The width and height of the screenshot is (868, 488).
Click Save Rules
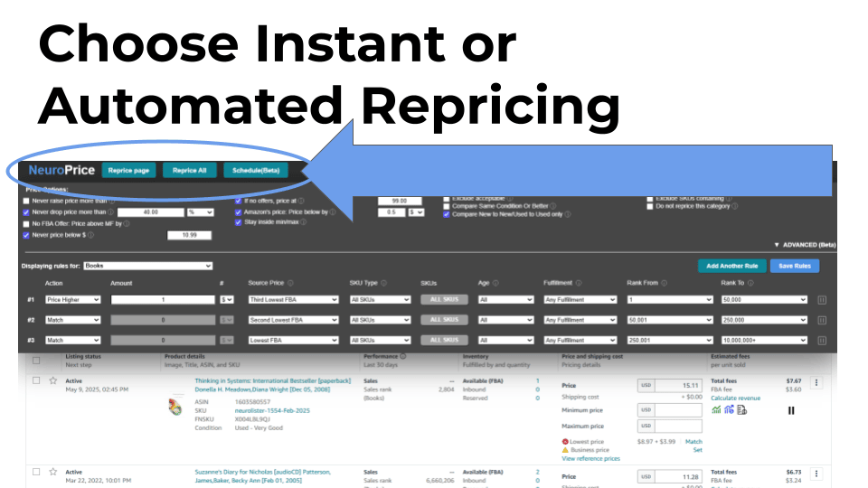pos(795,266)
